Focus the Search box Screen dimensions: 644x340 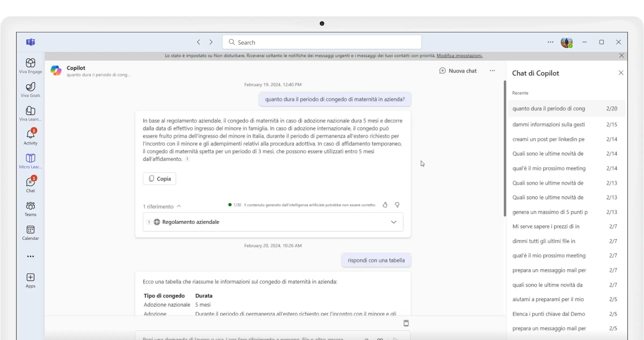pos(322,42)
